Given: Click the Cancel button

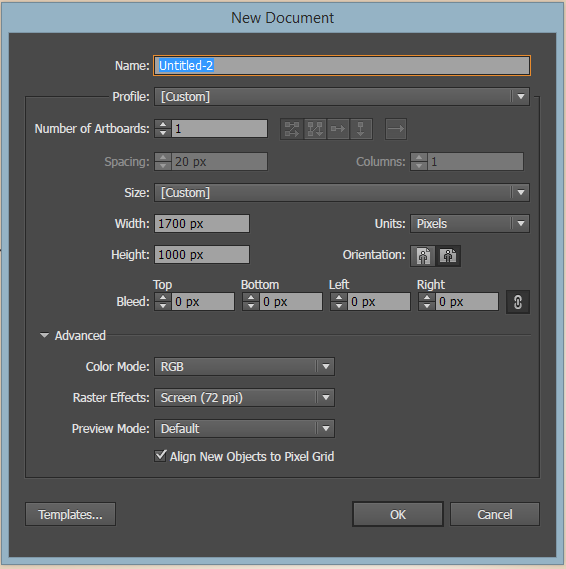Looking at the screenshot, I should point(495,514).
